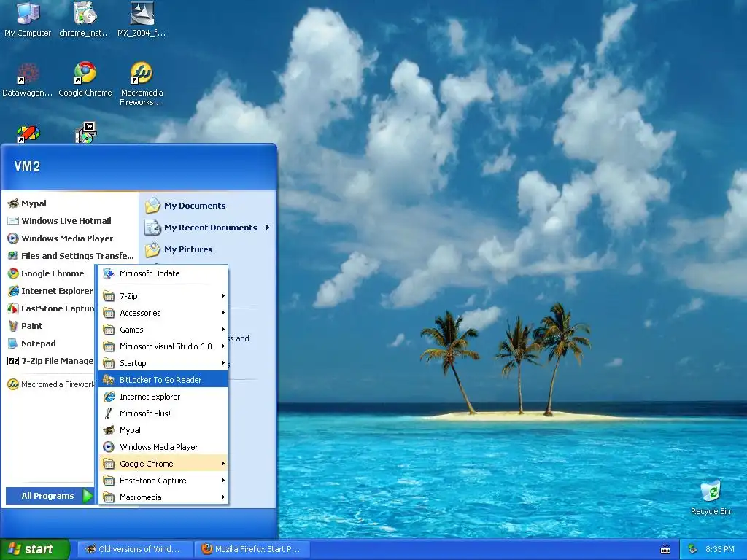Launch BitLocker To Go Reader

point(163,379)
